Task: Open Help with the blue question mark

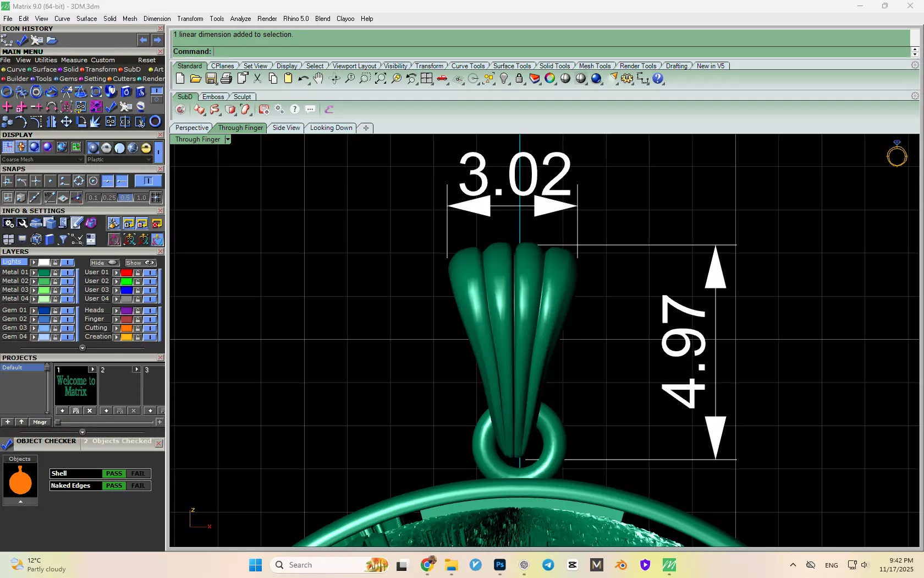Action: point(658,79)
